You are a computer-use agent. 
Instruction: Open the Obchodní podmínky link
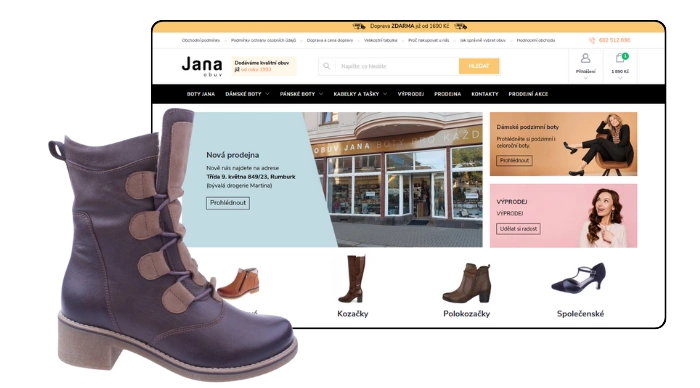[200, 40]
